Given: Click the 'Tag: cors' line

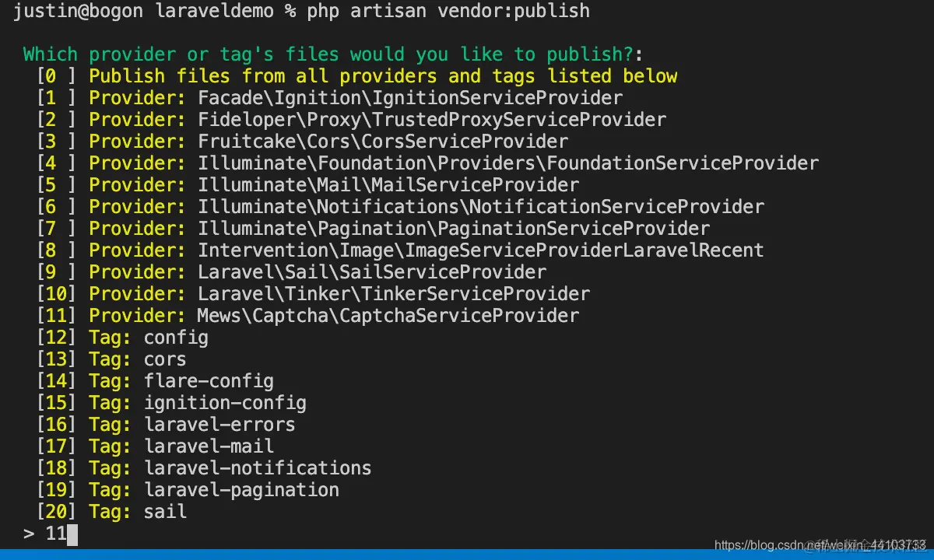Looking at the screenshot, I should point(111,359).
